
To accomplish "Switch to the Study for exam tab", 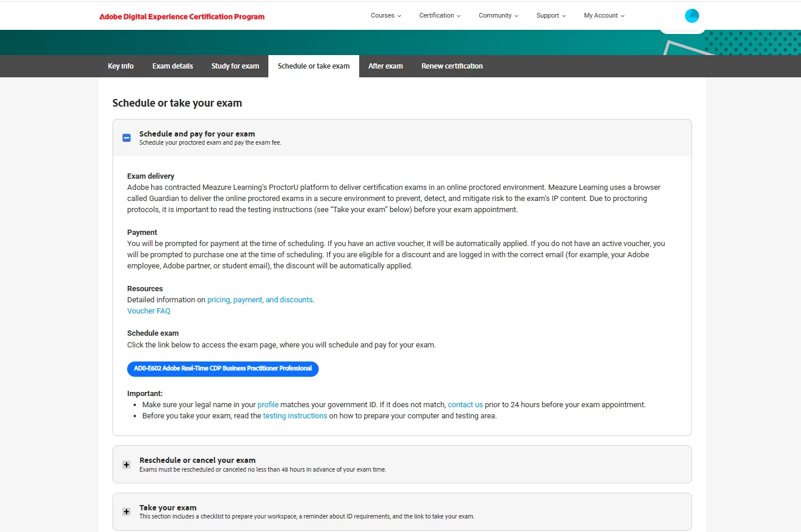I will click(x=235, y=66).
